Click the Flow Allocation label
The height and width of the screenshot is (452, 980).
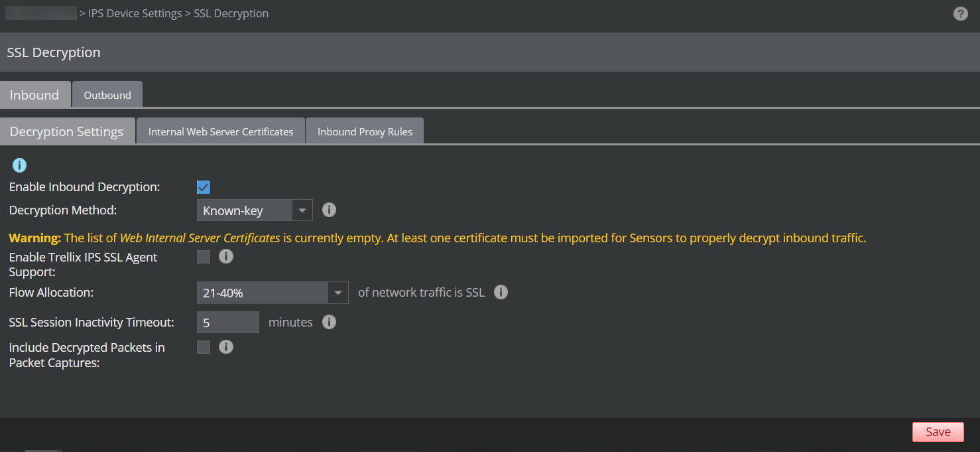click(x=51, y=292)
